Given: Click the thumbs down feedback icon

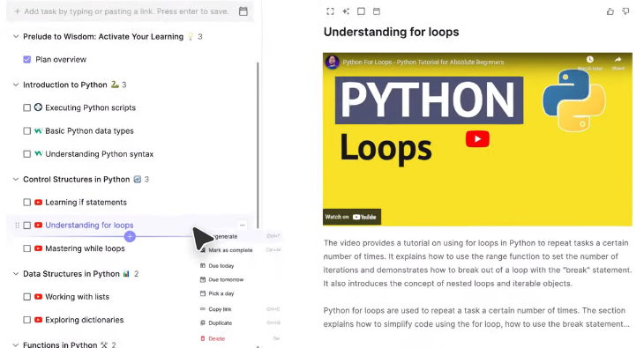Looking at the screenshot, I should click(x=625, y=11).
